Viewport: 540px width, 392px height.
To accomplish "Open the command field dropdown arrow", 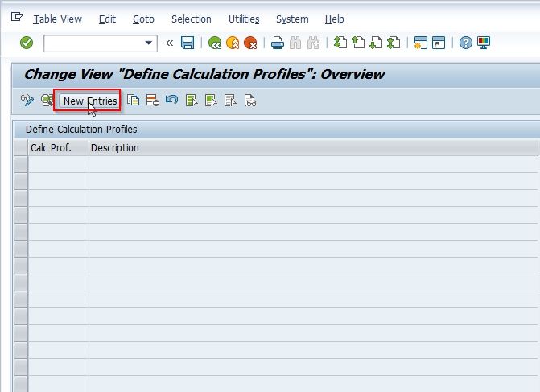I will [148, 43].
